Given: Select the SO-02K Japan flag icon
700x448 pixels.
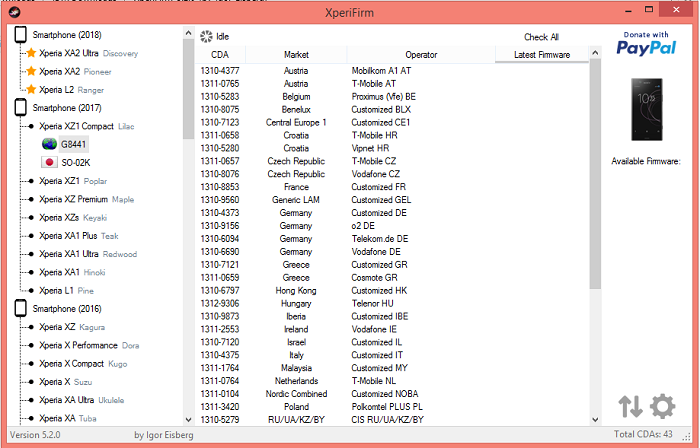Looking at the screenshot, I should [x=48, y=162].
